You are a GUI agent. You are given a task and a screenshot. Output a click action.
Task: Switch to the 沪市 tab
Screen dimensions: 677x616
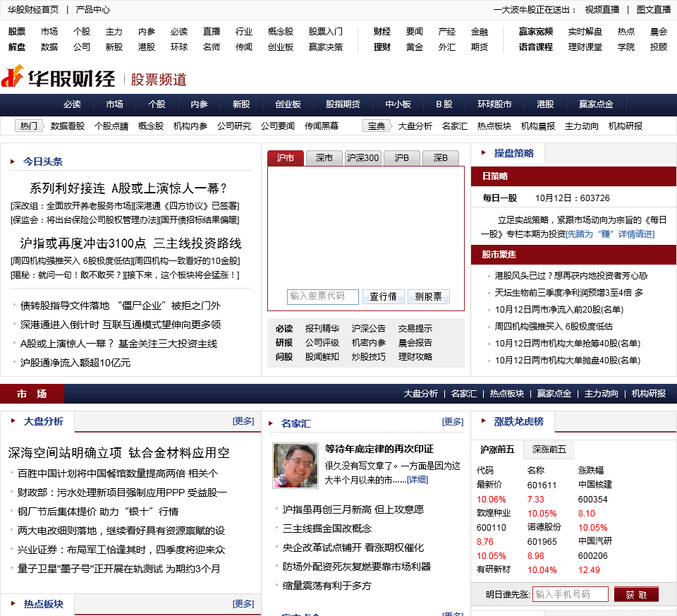(286, 158)
